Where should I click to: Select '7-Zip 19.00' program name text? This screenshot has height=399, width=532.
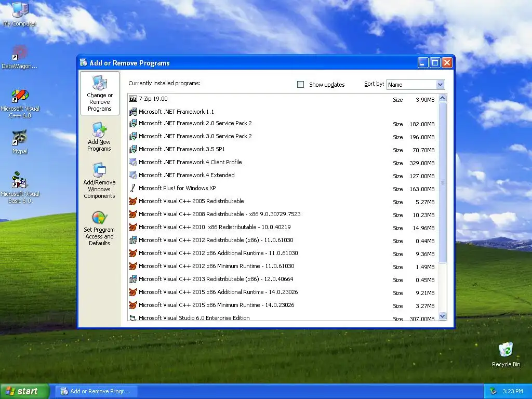(x=153, y=99)
